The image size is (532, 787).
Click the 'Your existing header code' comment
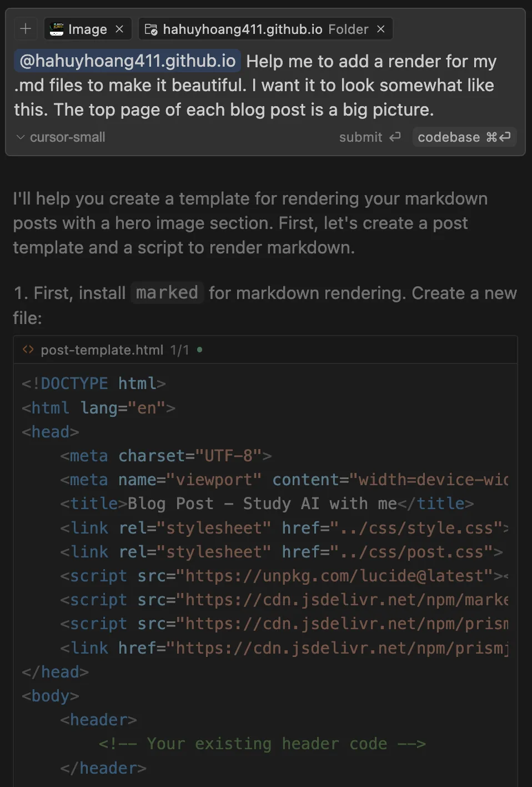click(x=262, y=744)
